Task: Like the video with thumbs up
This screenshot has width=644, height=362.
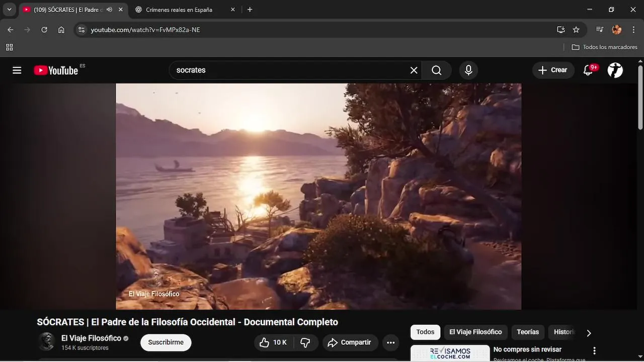Action: pos(273,342)
